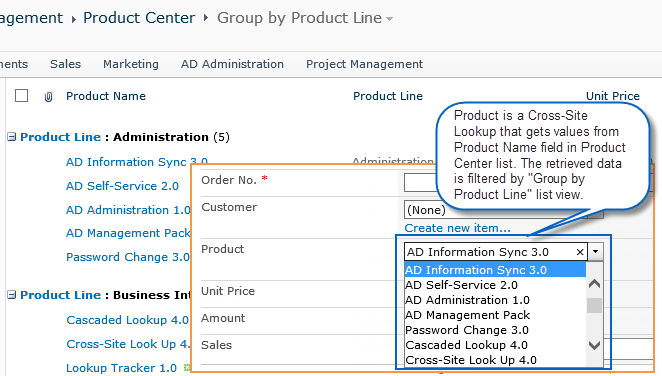Select Password Change 3.0 in the dropdown list
This screenshot has width=662, height=376.
coord(467,330)
